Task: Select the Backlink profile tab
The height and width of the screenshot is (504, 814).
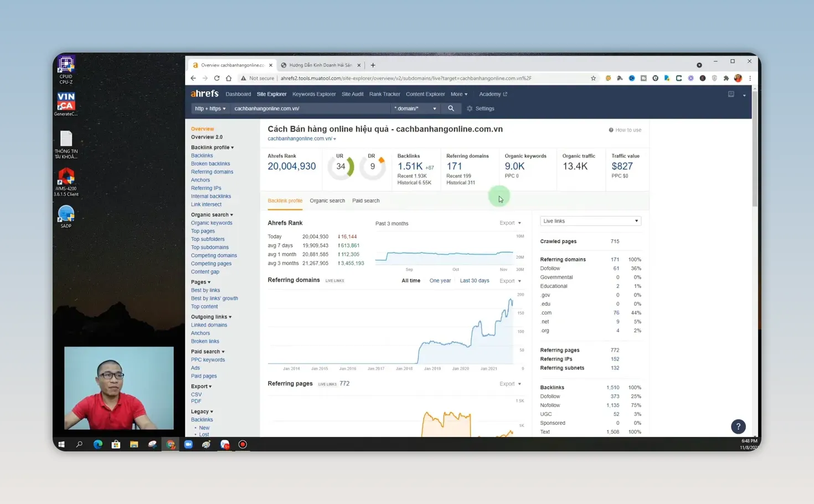Action: [285, 201]
